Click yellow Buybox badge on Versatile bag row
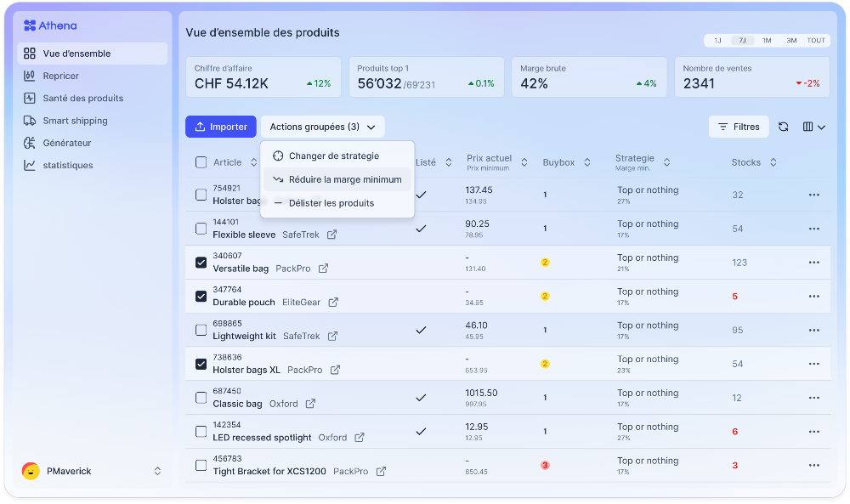The width and height of the screenshot is (850, 504). click(x=545, y=263)
